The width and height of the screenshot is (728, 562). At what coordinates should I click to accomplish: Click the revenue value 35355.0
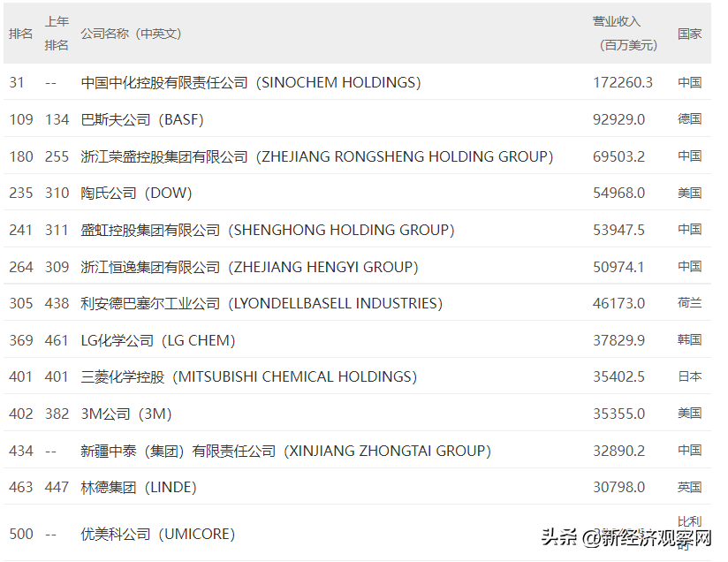pyautogui.click(x=619, y=414)
